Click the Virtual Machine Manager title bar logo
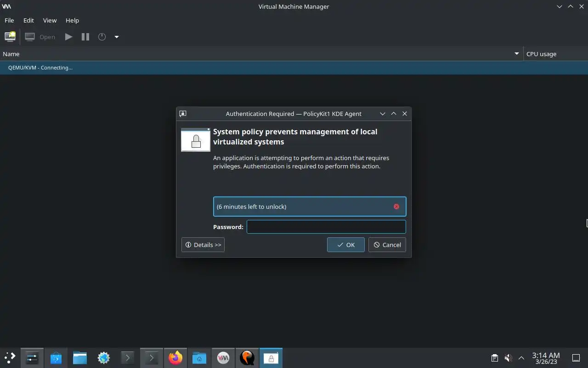 (x=6, y=6)
